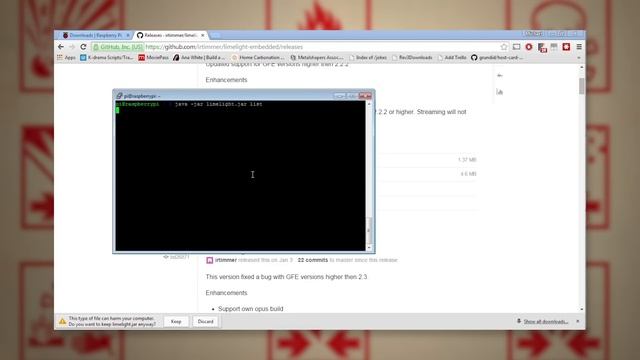Click the terminal scrollbar thumb
640x360 pixels.
[x=369, y=231]
